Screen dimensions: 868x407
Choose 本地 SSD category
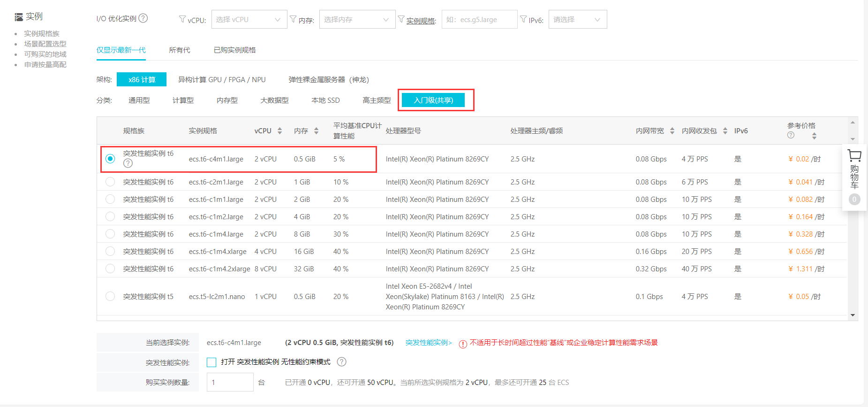[325, 100]
